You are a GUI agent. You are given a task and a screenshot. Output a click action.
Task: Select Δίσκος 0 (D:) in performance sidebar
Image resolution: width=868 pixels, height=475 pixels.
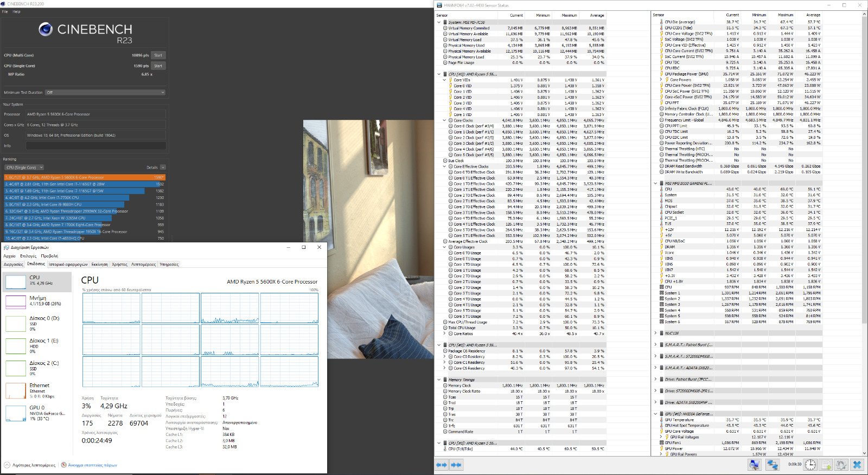[37, 324]
